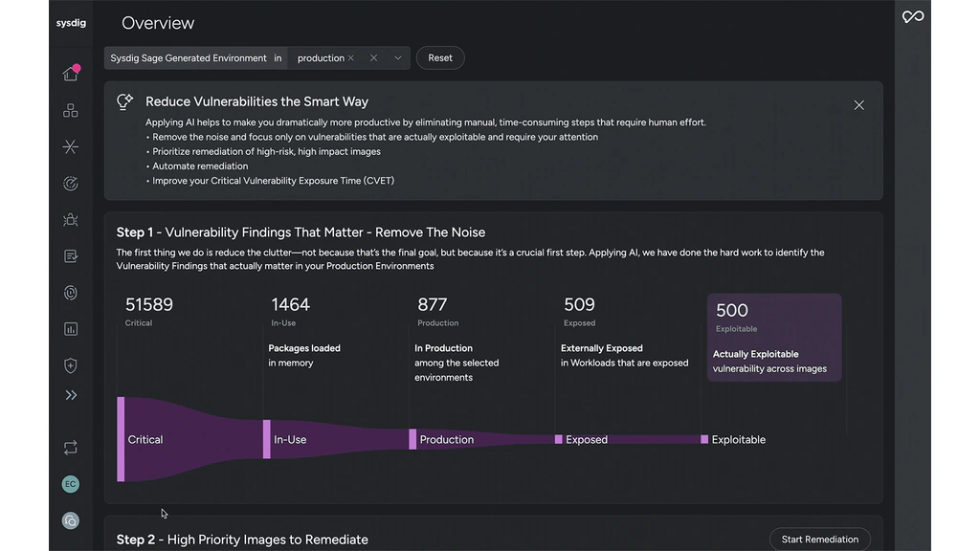Click the sysdig logo
Screen dimensions: 980x551
tap(71, 23)
